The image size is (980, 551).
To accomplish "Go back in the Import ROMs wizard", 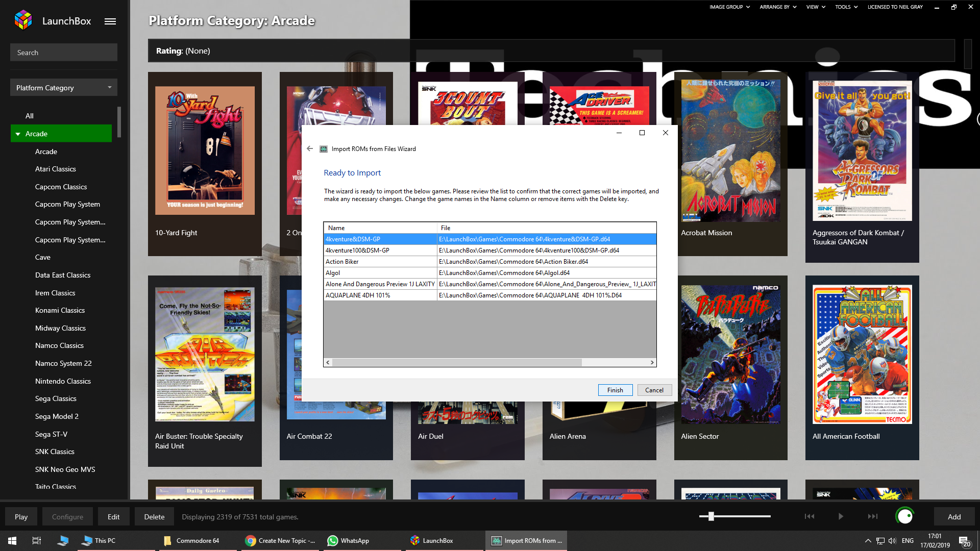I will click(x=310, y=148).
